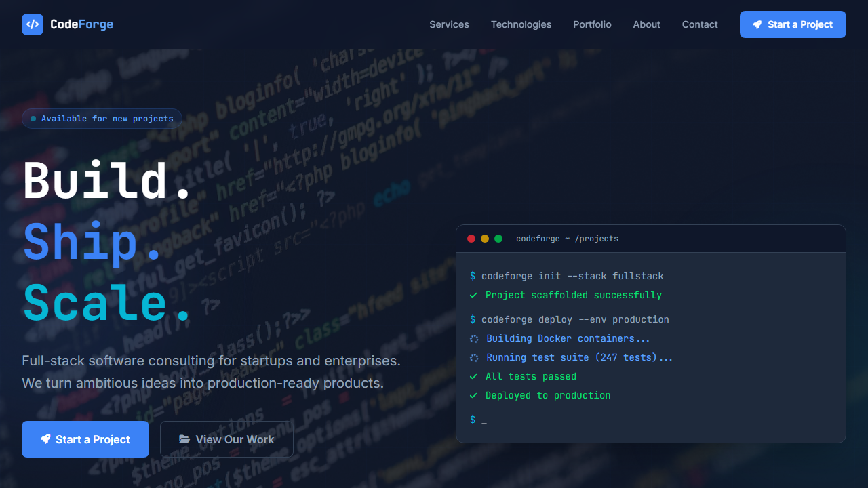Click the Project scaffolded successfully line
This screenshot has width=868, height=488.
[x=566, y=295]
